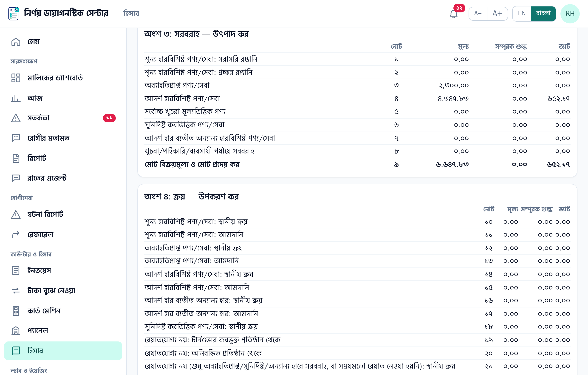588x375 pixels.
Task: Click সম্পূরক শুল্ক column header in section 3
Action: click(511, 46)
